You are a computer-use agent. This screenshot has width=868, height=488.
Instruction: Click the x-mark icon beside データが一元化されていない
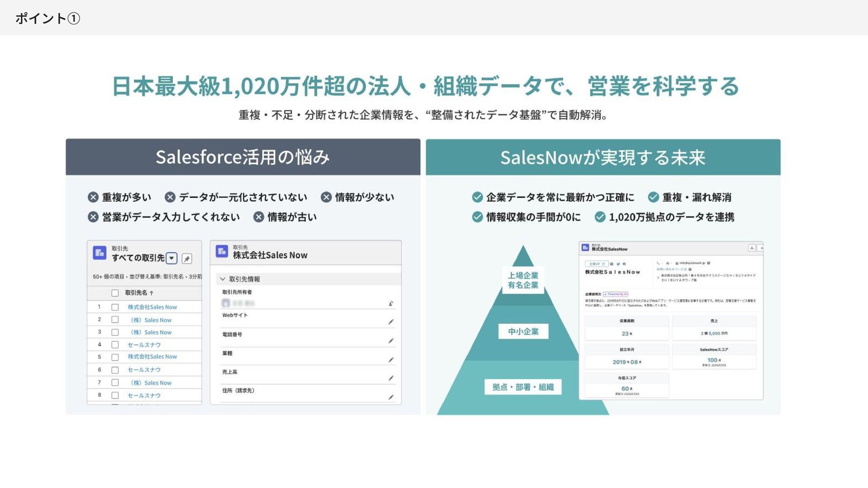click(x=170, y=197)
